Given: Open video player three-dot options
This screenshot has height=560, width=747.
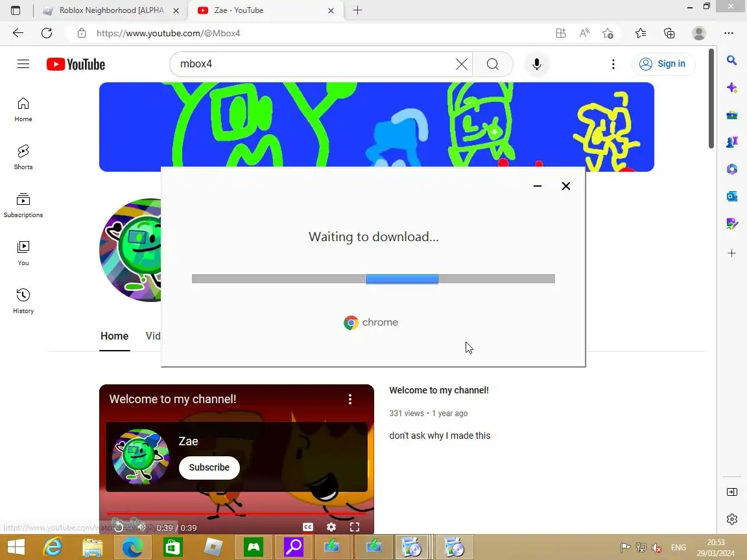Looking at the screenshot, I should point(350,399).
